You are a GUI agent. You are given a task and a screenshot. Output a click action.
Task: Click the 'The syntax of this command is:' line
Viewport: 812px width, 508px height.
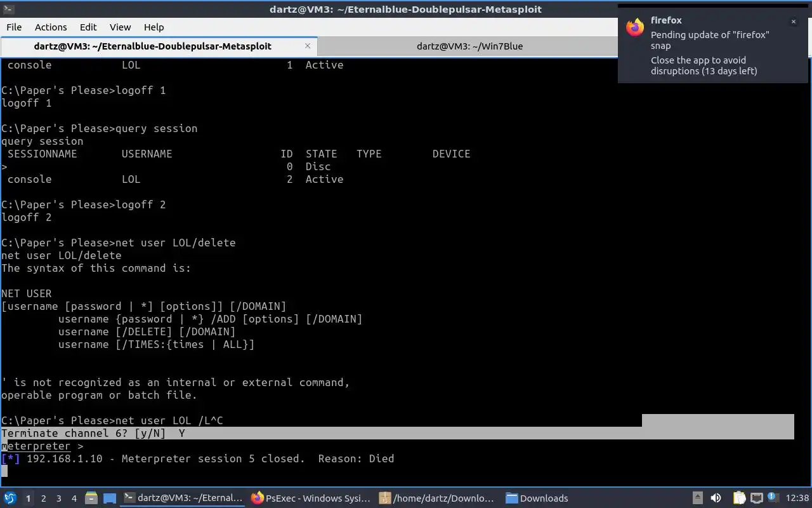[96, 269]
